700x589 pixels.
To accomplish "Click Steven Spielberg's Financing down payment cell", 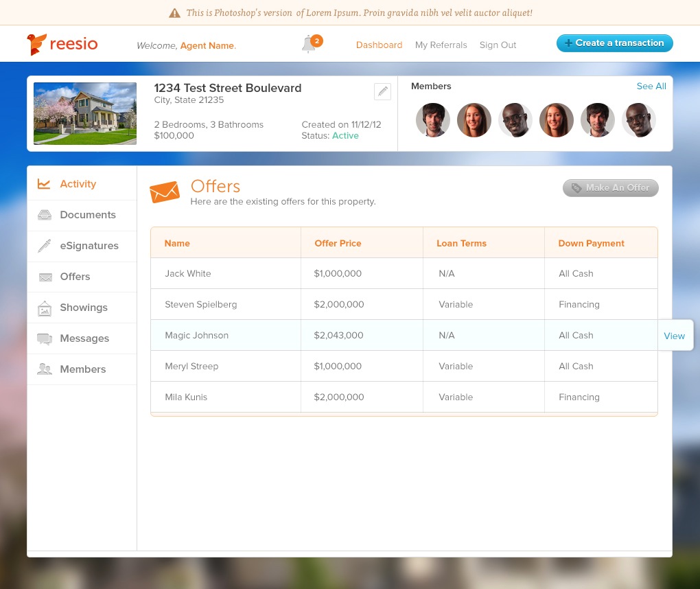I will (x=579, y=305).
